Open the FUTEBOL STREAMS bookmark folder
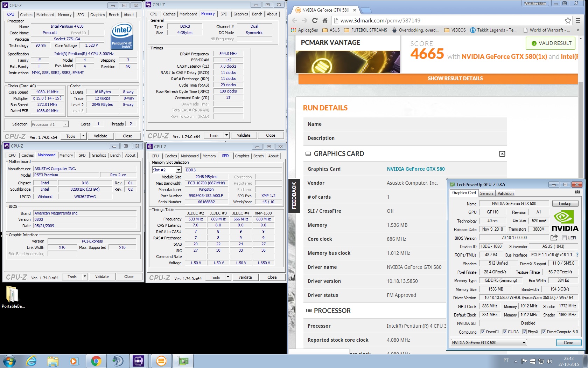The height and width of the screenshot is (368, 588). (x=366, y=30)
